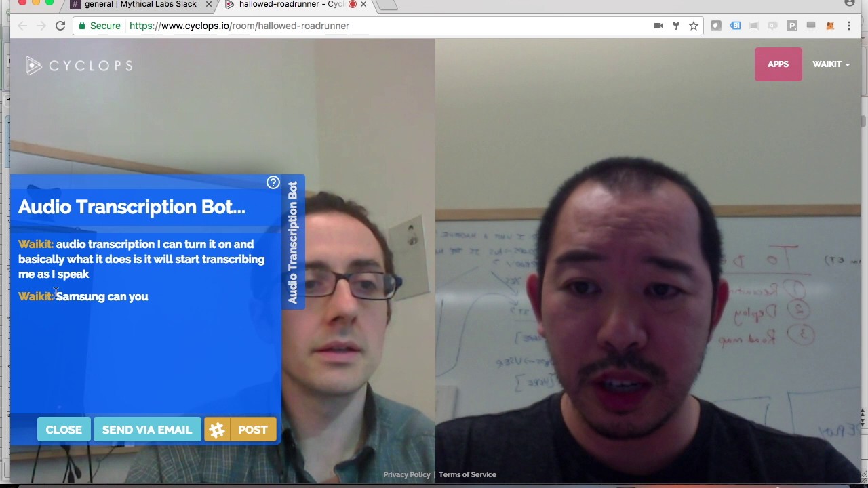Click the blue tag extension icon
The image size is (868, 488).
coord(735,26)
